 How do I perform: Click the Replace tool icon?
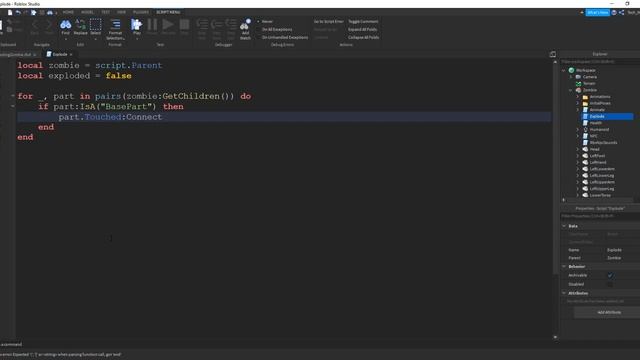tap(80, 25)
